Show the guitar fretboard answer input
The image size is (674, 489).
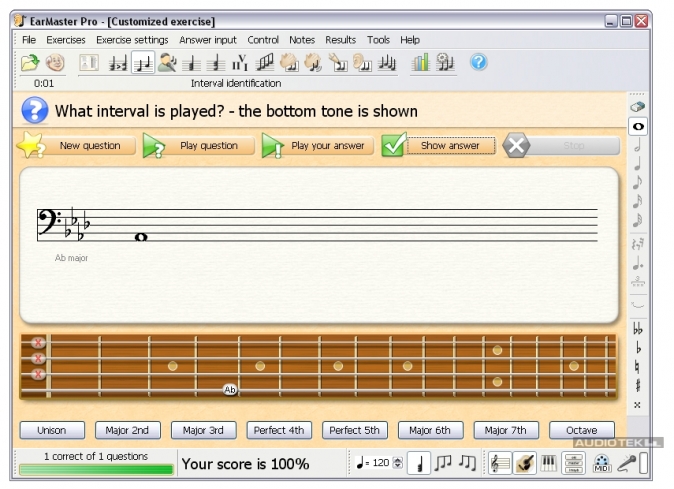(x=525, y=464)
